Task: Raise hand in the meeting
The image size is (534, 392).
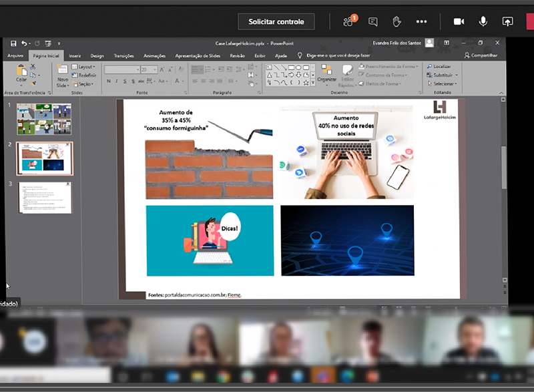Action: coord(396,22)
